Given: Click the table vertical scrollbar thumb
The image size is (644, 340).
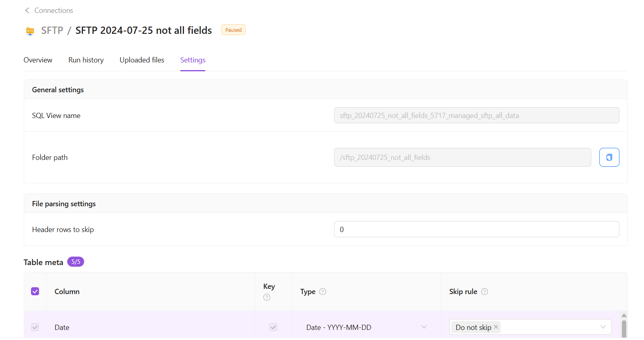Looking at the screenshot, I should (x=624, y=328).
